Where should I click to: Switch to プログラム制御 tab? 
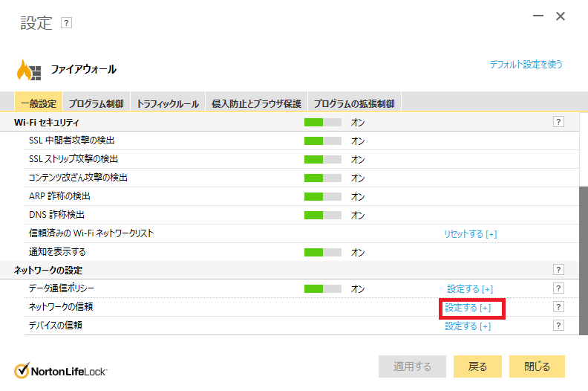pyautogui.click(x=97, y=102)
